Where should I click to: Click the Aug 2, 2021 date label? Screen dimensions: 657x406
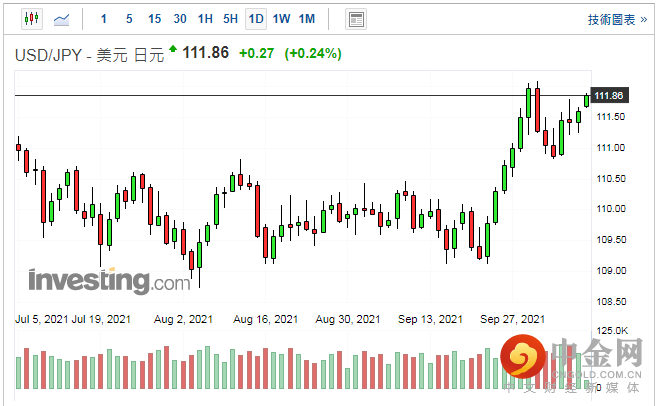(x=183, y=319)
